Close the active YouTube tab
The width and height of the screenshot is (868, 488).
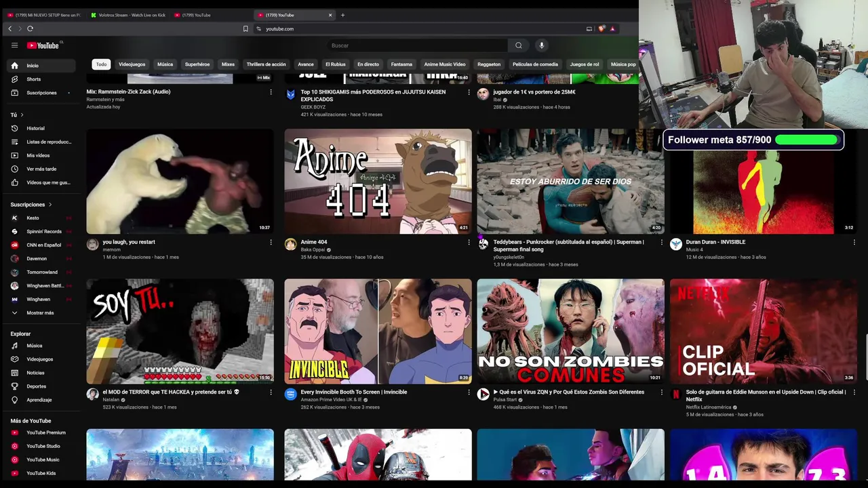[x=330, y=15]
